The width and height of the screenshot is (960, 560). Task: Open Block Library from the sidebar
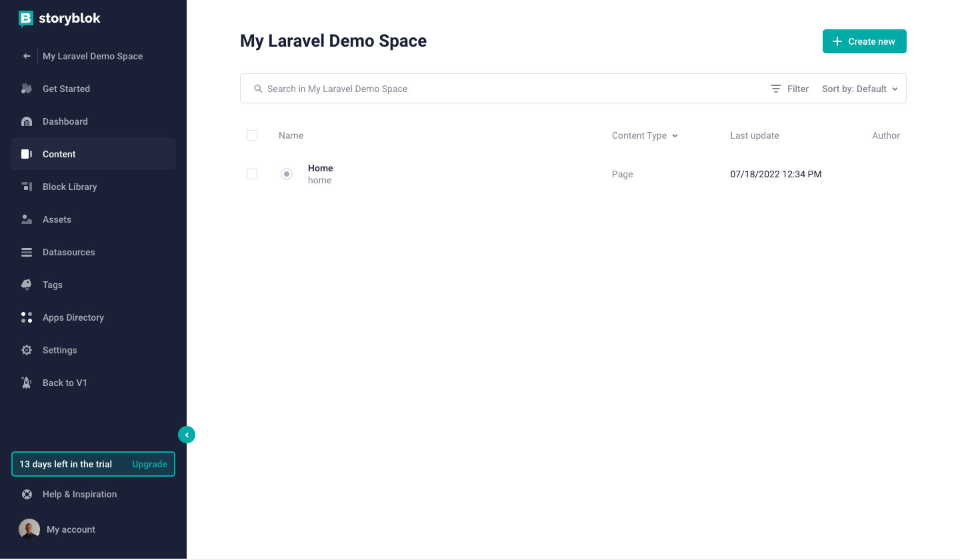pos(93,187)
